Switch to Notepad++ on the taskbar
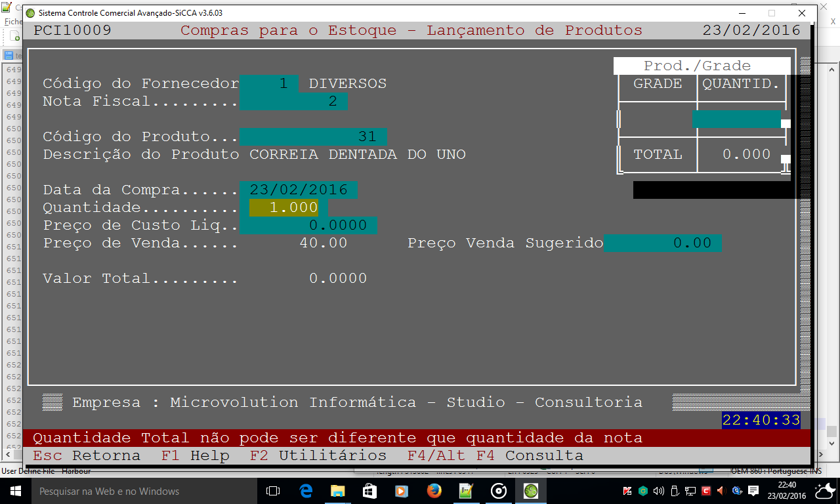 (466, 491)
